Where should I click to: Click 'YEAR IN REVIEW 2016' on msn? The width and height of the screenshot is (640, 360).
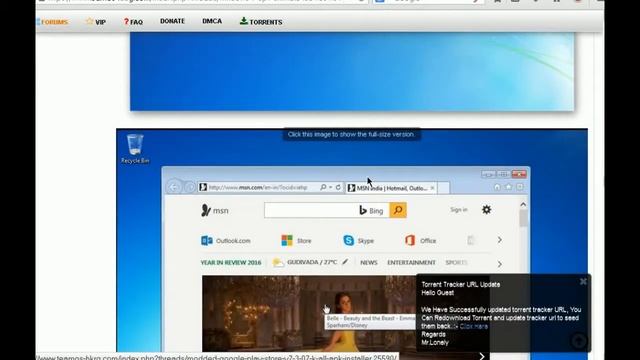pos(231,262)
